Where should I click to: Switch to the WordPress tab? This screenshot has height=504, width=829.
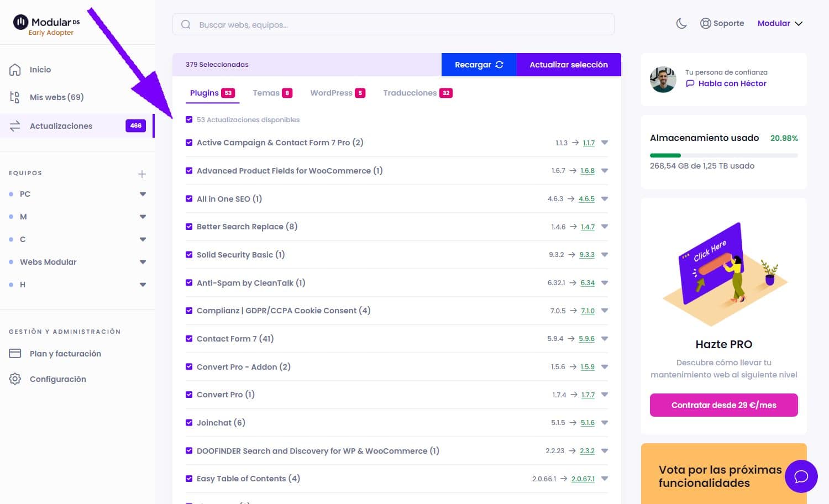point(338,93)
